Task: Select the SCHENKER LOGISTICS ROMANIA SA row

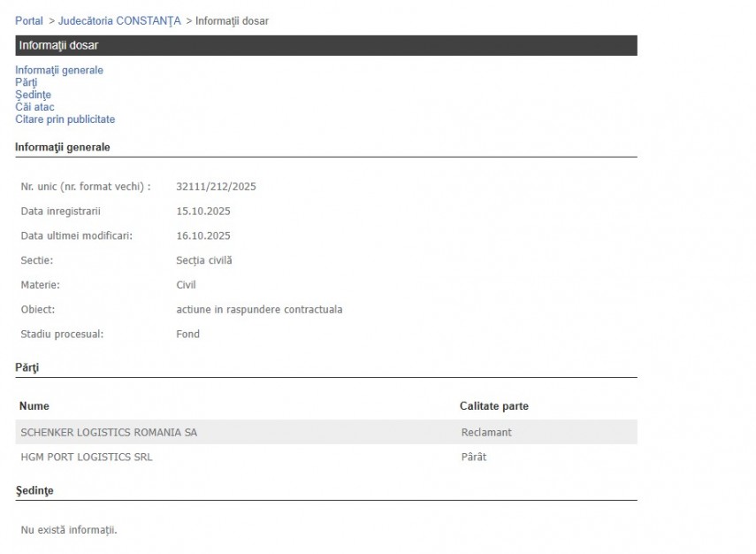Action: click(x=109, y=433)
